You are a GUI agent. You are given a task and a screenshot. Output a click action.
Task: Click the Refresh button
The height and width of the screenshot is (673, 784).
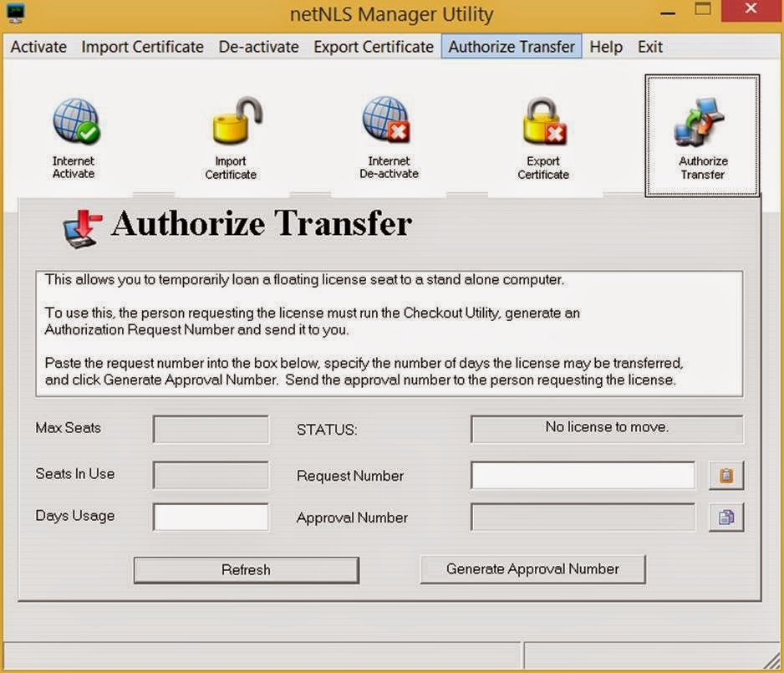[x=246, y=570]
